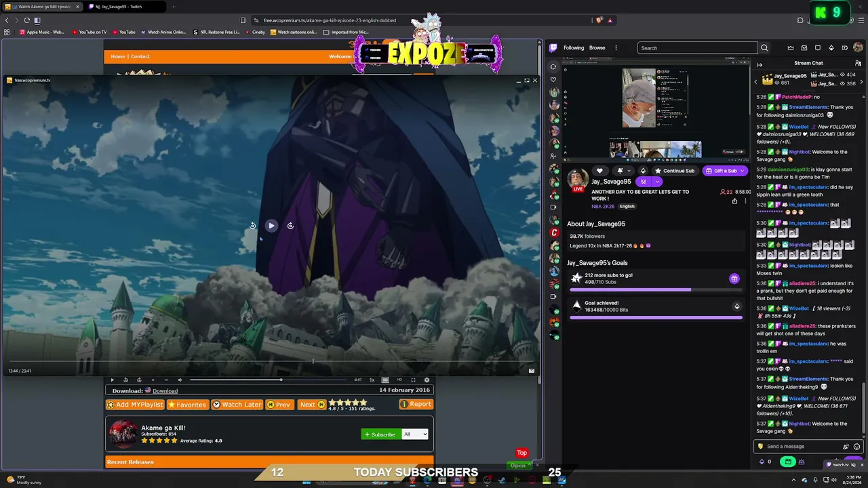Rewind the video using center overlay button
This screenshot has height=488, width=868.
coord(252,226)
